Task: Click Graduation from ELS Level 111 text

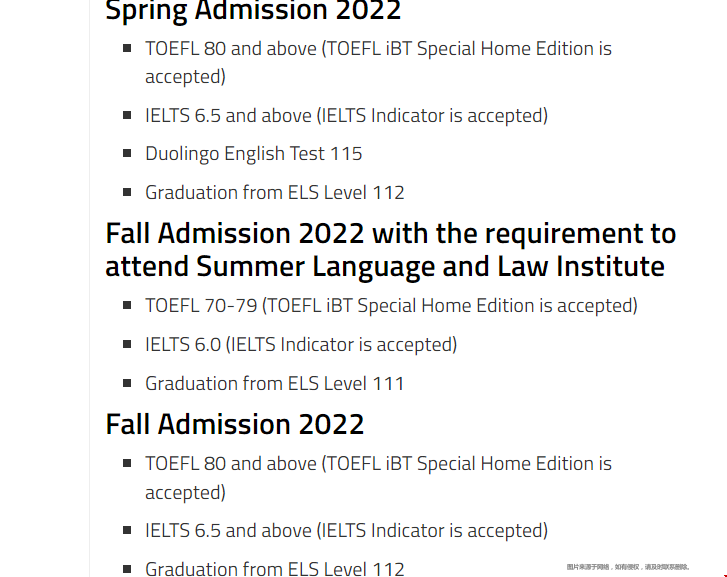Action: (274, 384)
